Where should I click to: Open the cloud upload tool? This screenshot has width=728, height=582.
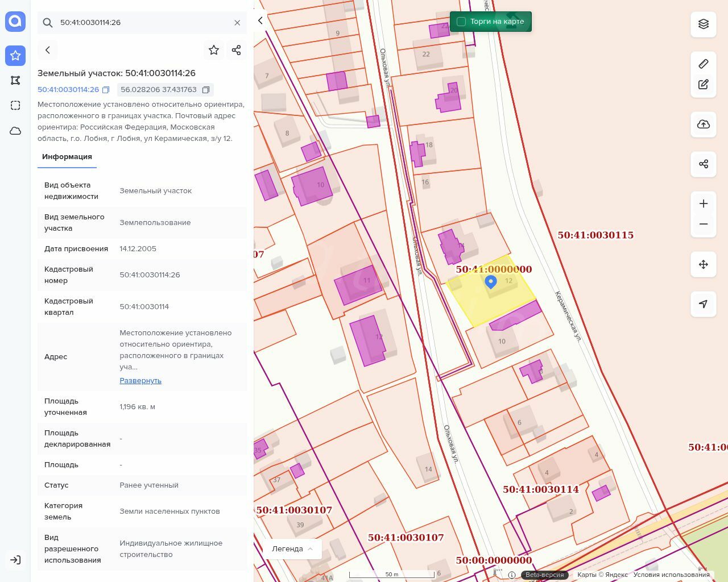[704, 124]
